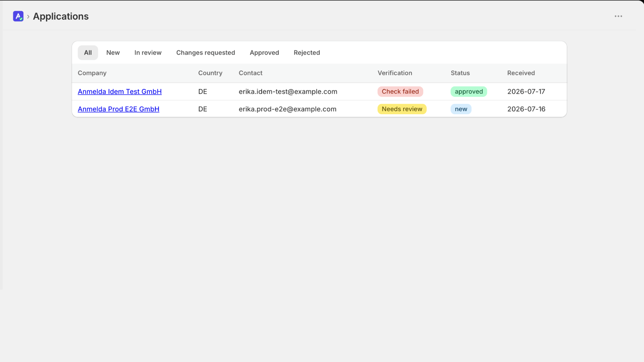Click the Anmelda app logo icon
The height and width of the screenshot is (362, 644).
click(18, 16)
